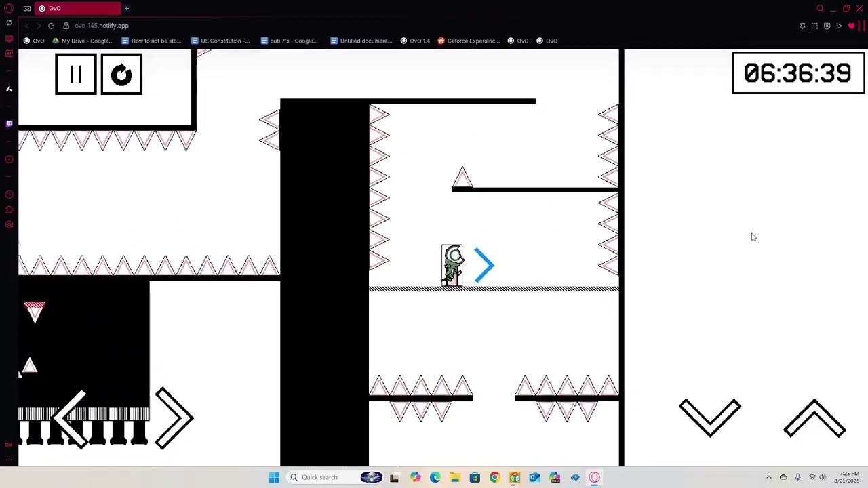The height and width of the screenshot is (488, 868).
Task: Open Extensions cube icon in sidebar
Action: pyautogui.click(x=9, y=210)
